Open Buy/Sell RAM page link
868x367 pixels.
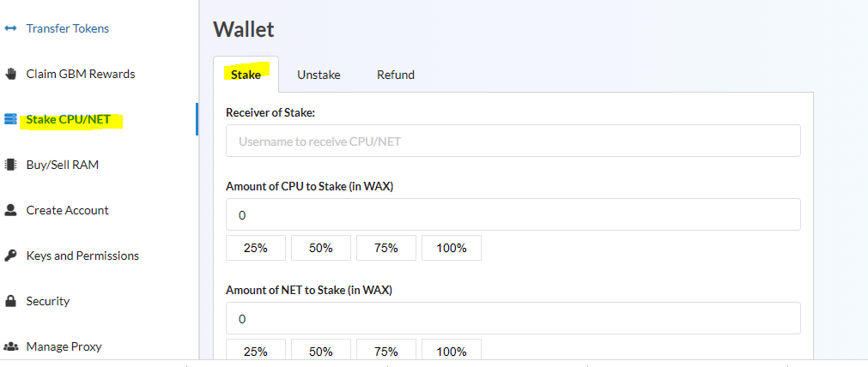pyautogui.click(x=62, y=165)
